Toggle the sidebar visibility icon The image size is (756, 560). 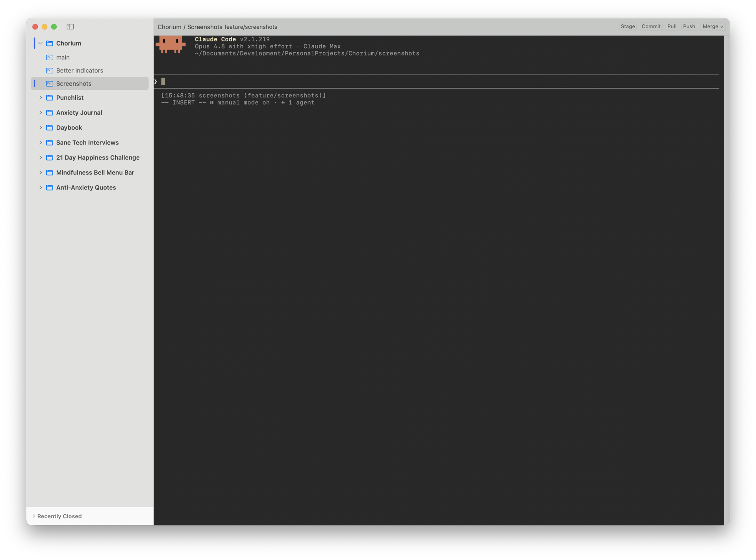70,27
